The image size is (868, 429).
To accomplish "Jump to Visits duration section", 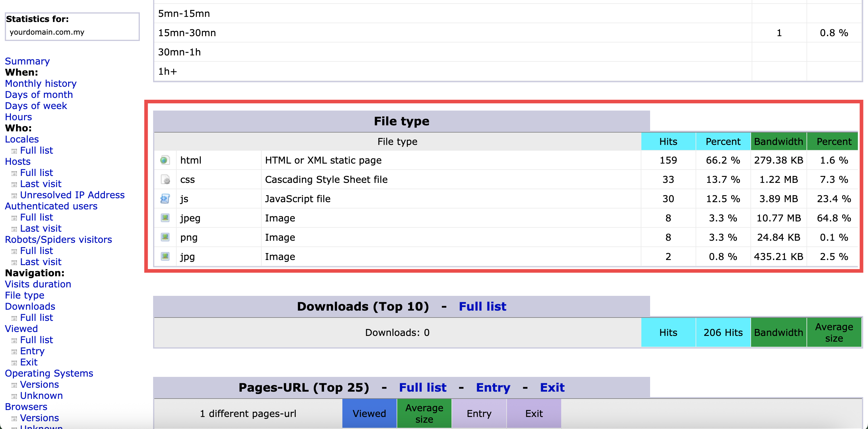I will tap(38, 284).
